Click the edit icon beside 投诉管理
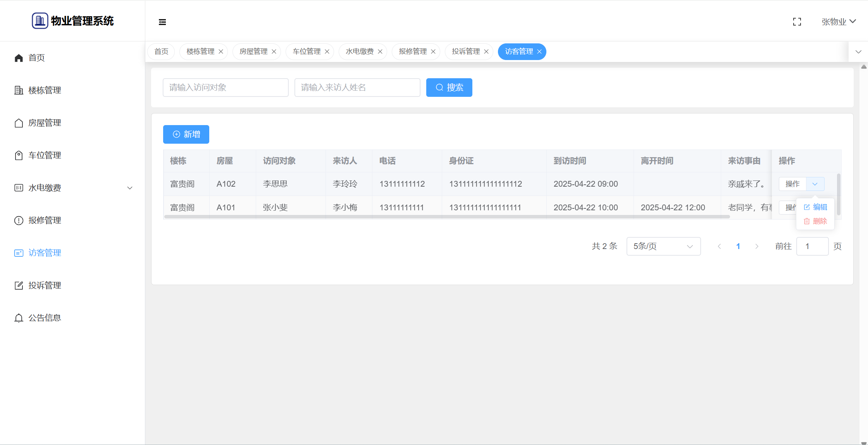This screenshot has width=868, height=445. click(x=19, y=285)
